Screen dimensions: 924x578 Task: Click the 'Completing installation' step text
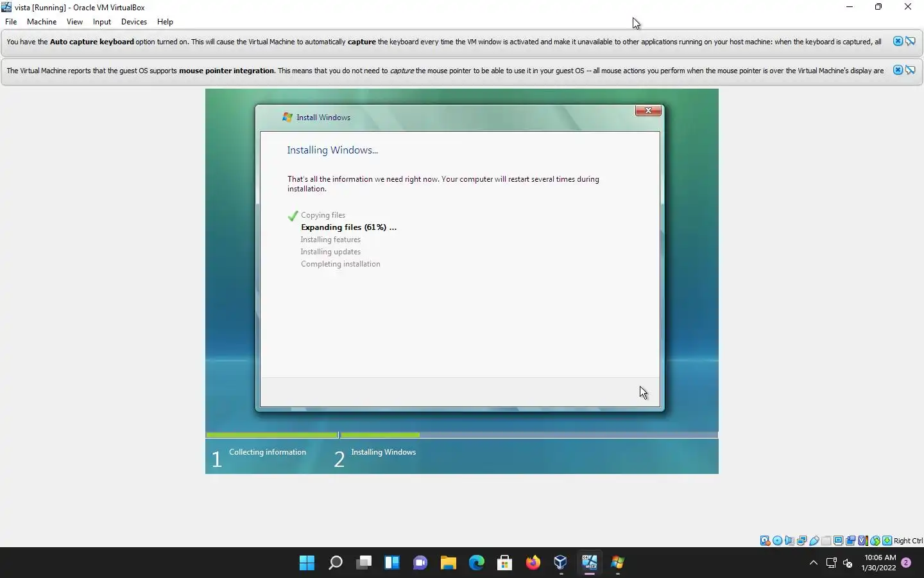point(340,264)
